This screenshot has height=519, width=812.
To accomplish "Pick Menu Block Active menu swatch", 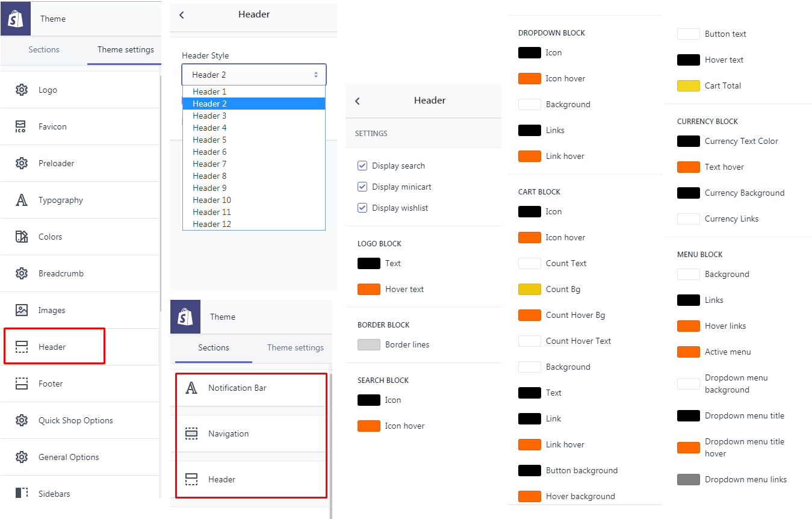I will coord(689,352).
